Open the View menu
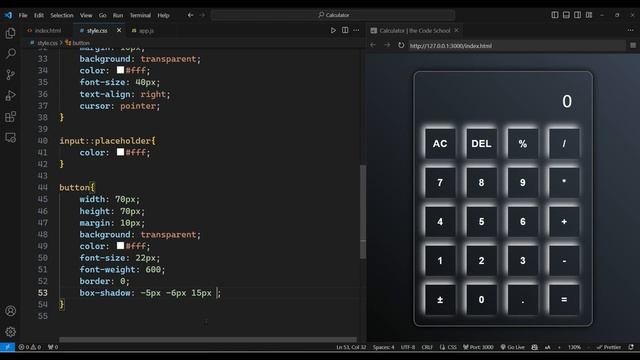 pos(86,15)
